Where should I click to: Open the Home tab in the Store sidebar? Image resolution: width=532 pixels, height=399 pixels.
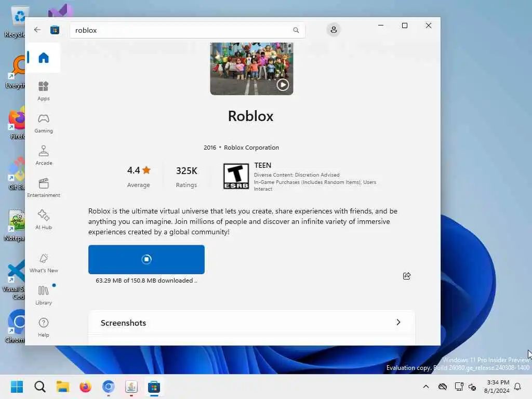[x=44, y=58]
